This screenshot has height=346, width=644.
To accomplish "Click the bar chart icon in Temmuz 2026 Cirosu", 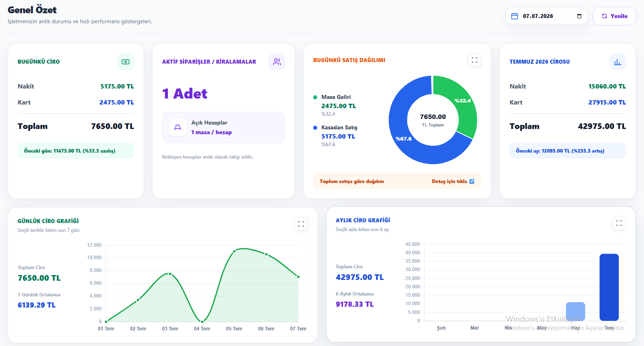I will 618,62.
